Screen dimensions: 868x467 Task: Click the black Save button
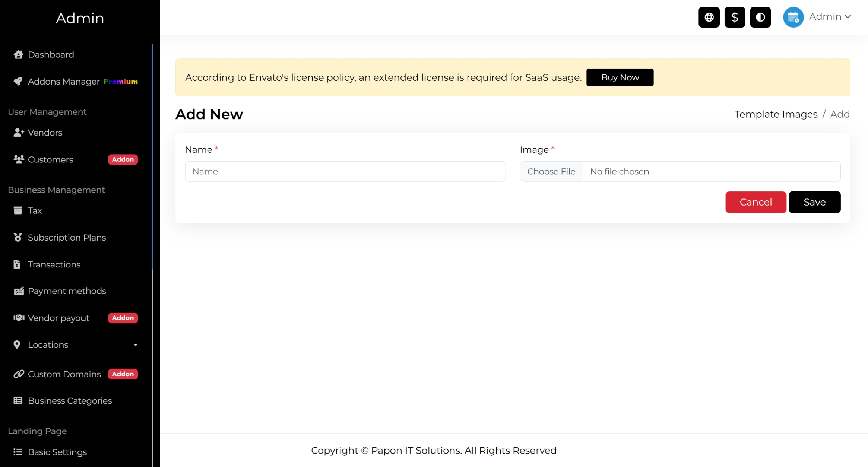pyautogui.click(x=814, y=202)
